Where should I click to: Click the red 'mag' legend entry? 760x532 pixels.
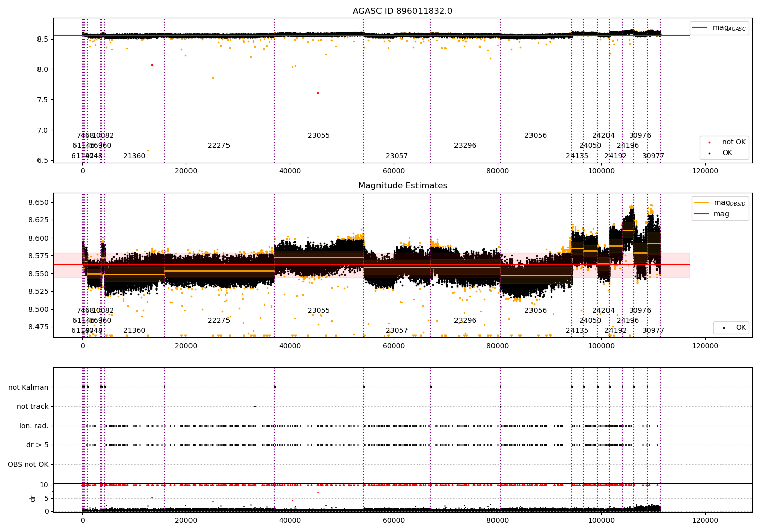click(x=711, y=214)
